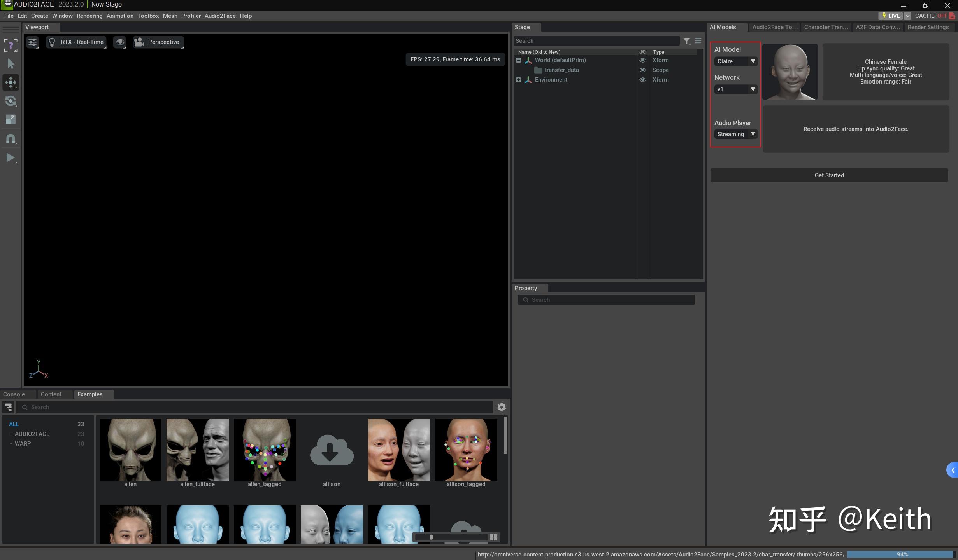Toggle Examples folder tree view icon
Screen dimensions: 958x560
click(9, 407)
